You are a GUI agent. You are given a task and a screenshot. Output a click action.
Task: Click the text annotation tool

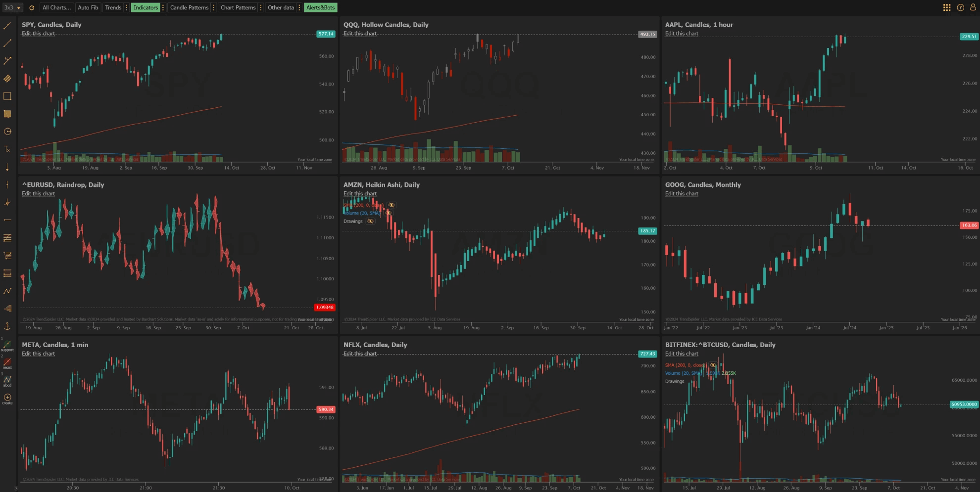click(7, 149)
